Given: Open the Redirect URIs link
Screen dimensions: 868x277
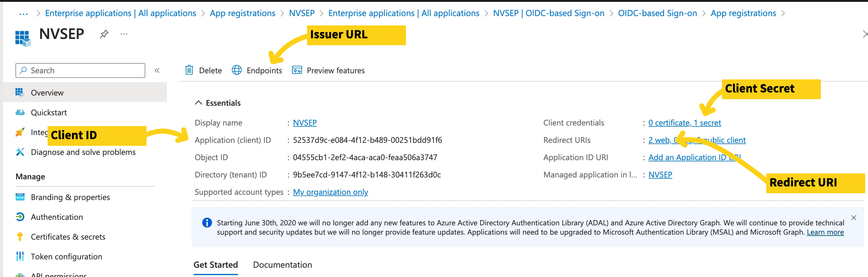Looking at the screenshot, I should tap(697, 140).
